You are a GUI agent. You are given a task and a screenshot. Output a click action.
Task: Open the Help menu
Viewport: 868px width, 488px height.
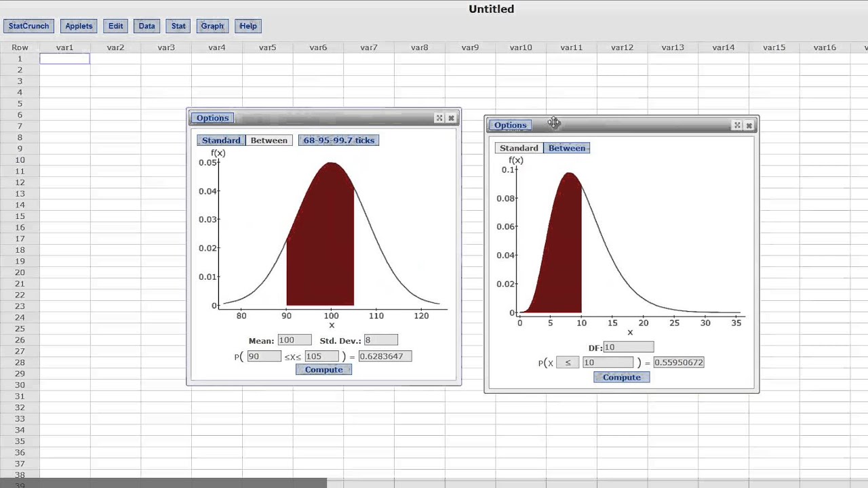pyautogui.click(x=248, y=26)
